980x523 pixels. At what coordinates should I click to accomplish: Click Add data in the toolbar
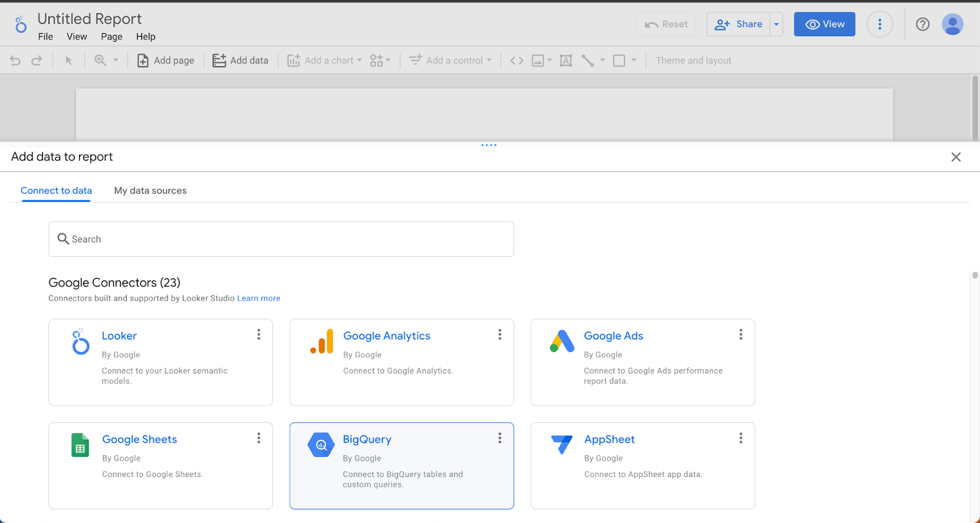(240, 61)
